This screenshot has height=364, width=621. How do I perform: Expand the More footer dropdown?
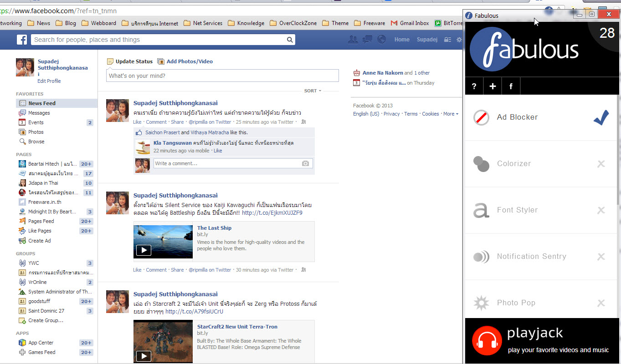coord(451,114)
